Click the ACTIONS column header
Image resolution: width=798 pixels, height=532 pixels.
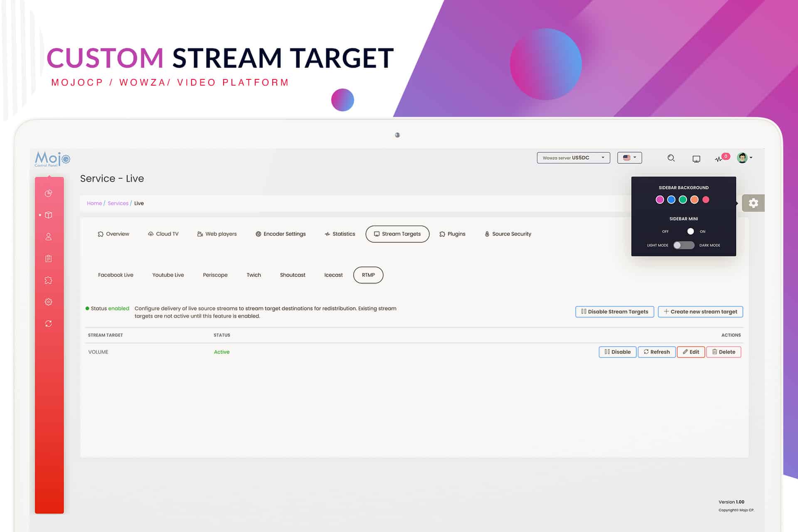(x=731, y=335)
